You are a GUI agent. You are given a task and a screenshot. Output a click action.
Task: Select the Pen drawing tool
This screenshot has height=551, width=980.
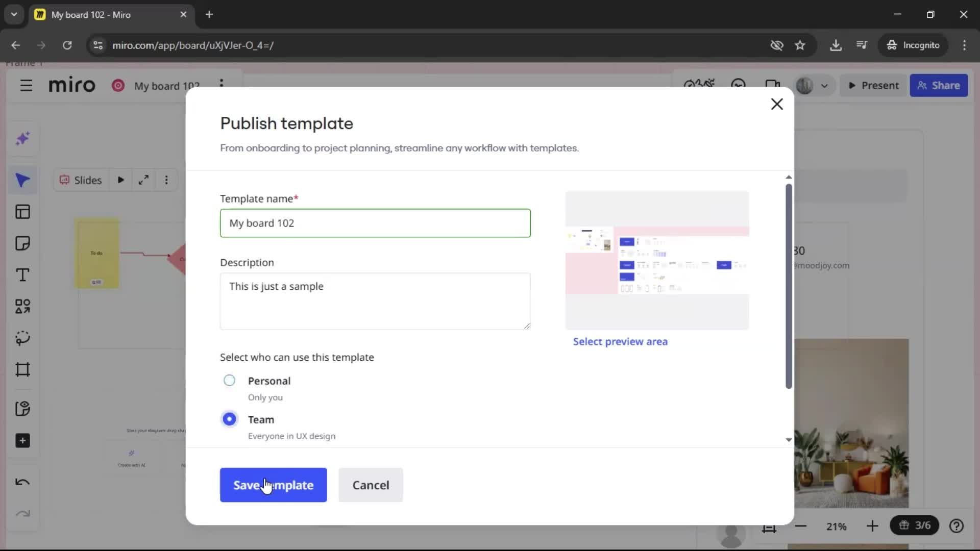point(23,338)
